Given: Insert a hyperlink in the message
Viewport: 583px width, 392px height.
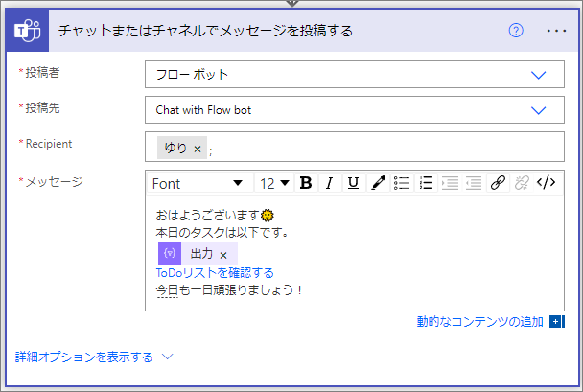Looking at the screenshot, I should [x=498, y=183].
